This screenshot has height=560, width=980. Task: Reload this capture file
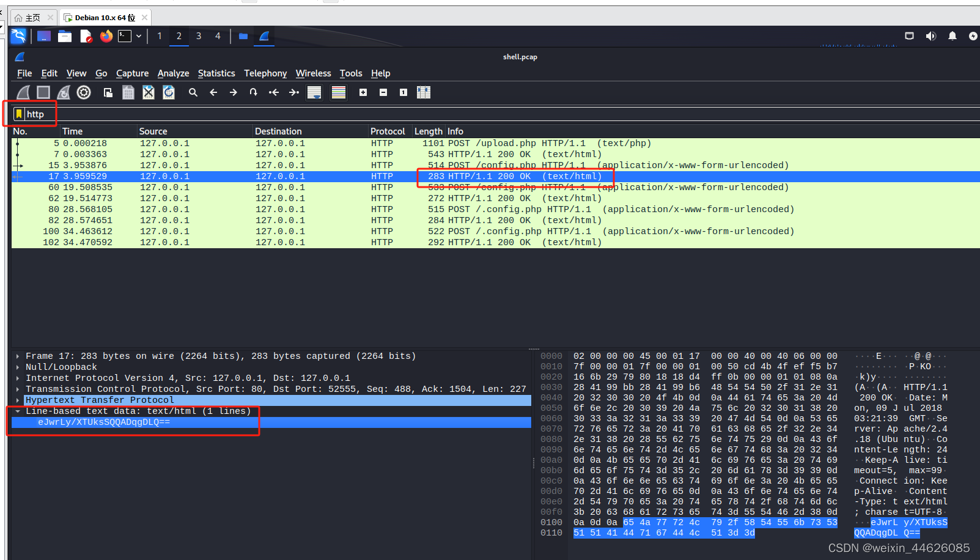pos(169,92)
